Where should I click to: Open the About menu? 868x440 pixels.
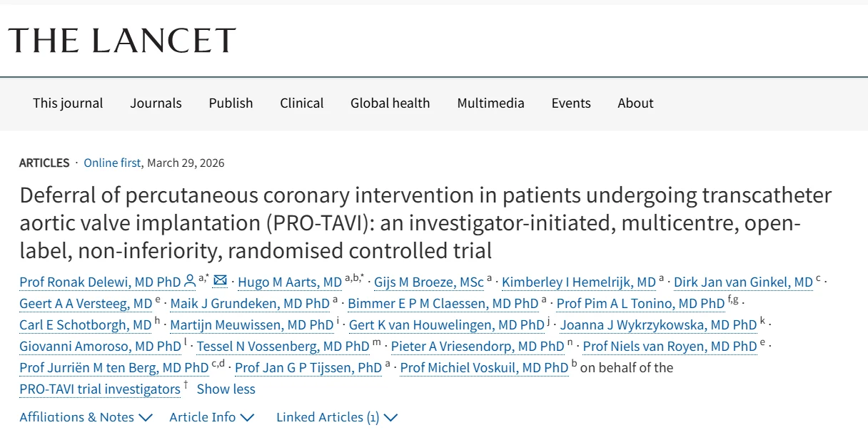coord(635,103)
